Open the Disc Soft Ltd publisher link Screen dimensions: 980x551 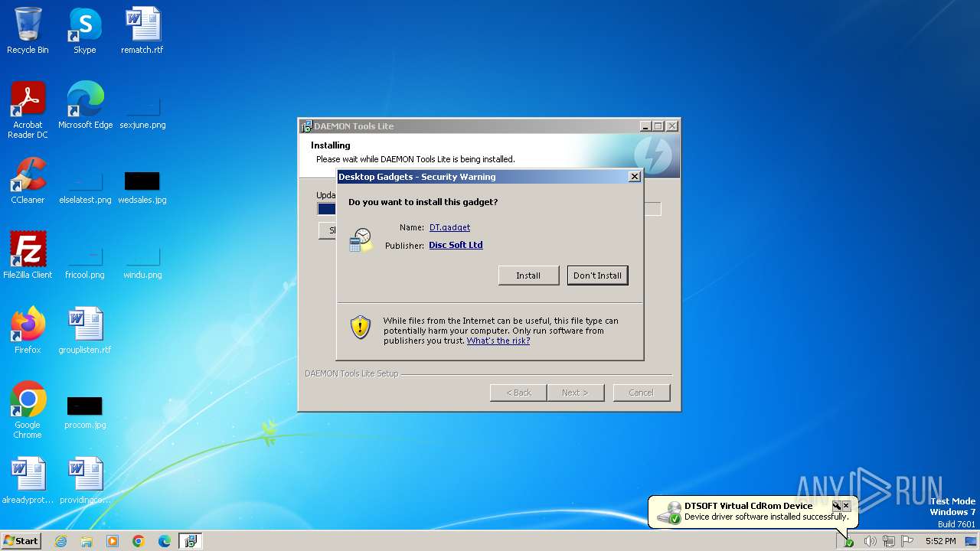(456, 245)
